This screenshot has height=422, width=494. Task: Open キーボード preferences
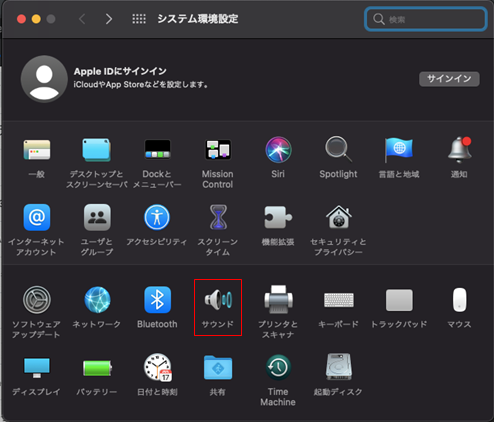[339, 300]
